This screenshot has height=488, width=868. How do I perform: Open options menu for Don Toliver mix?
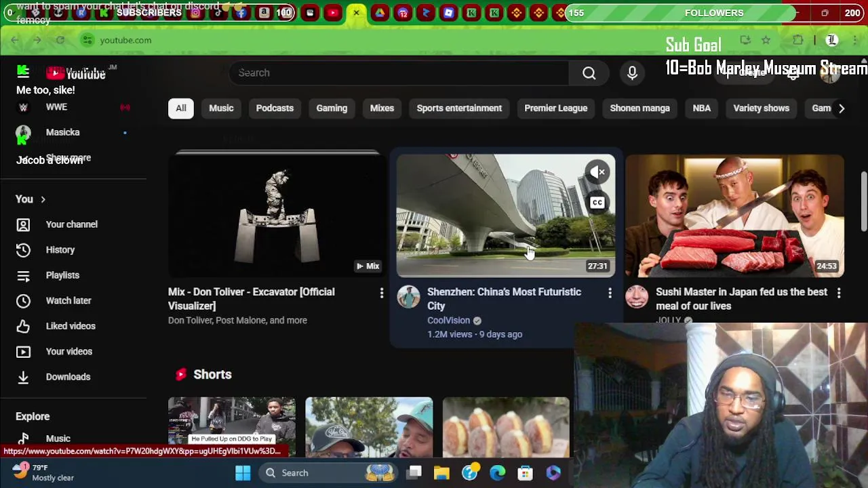381,293
